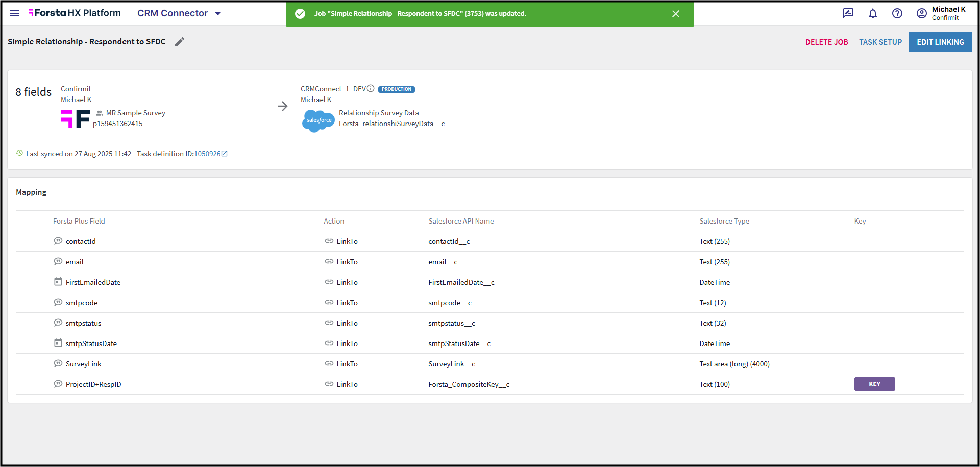The height and width of the screenshot is (467, 980).
Task: Click the 8 fields count label
Action: (34, 92)
